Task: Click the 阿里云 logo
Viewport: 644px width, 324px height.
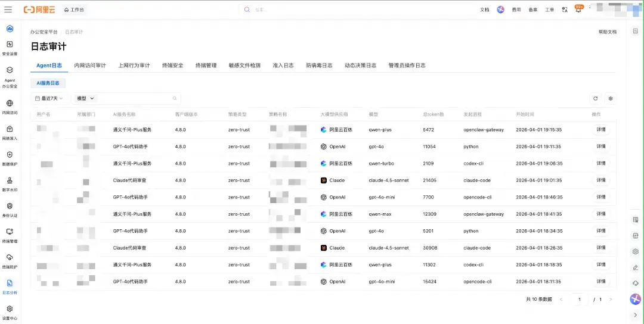Action: 39,10
